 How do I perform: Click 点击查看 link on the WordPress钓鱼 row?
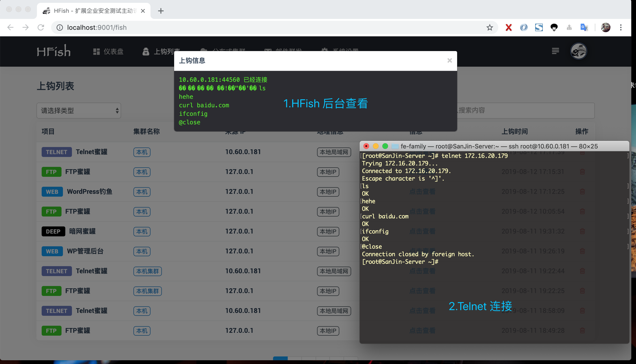pyautogui.click(x=422, y=191)
